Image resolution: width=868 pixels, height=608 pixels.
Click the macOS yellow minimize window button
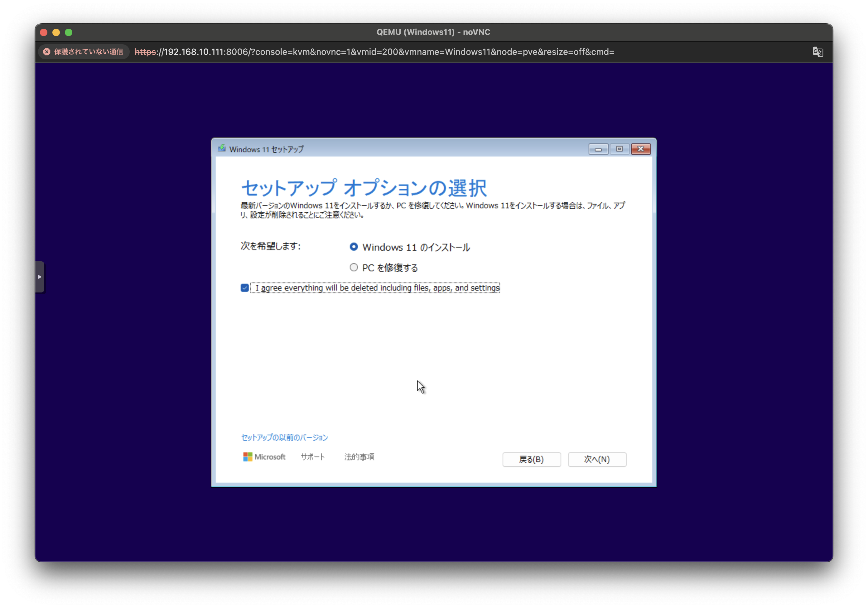[56, 32]
